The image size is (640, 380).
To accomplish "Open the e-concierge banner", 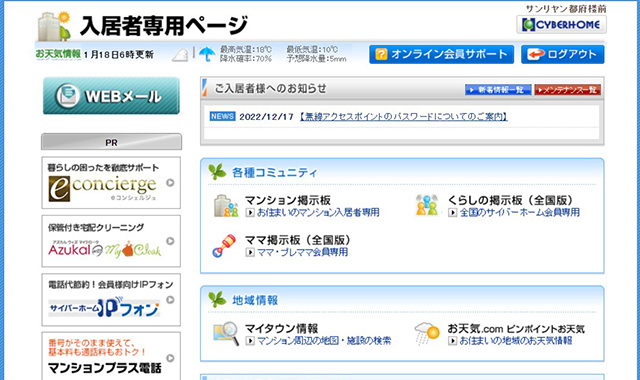I will pos(111,182).
